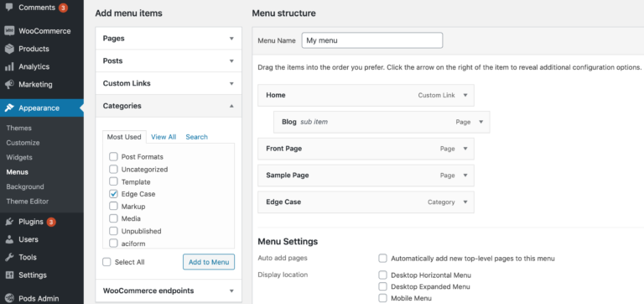Enable Desktop Expanded Menu location
The image size is (644, 304).
click(x=382, y=286)
